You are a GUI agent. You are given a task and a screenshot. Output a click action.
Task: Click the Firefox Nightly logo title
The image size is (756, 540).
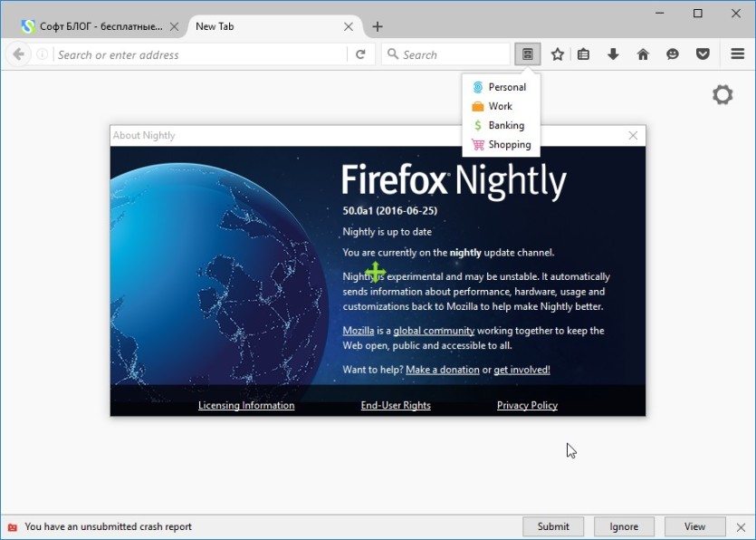(x=454, y=181)
